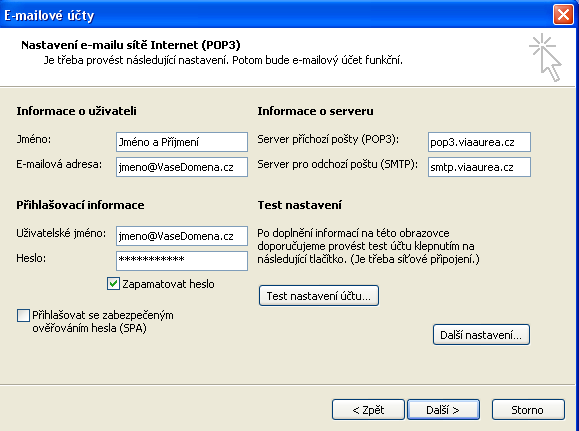Run Test nastavení účtu
This screenshot has width=579, height=431.
(319, 295)
